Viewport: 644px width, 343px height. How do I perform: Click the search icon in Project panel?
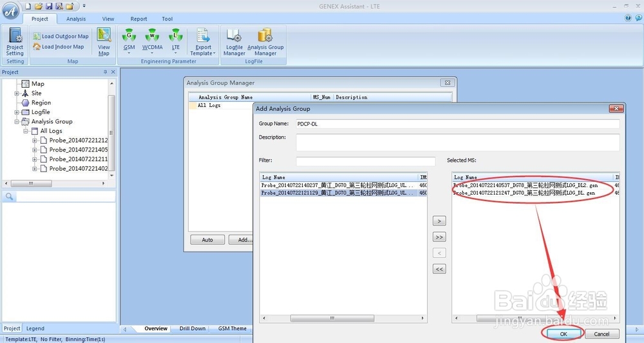pos(9,197)
